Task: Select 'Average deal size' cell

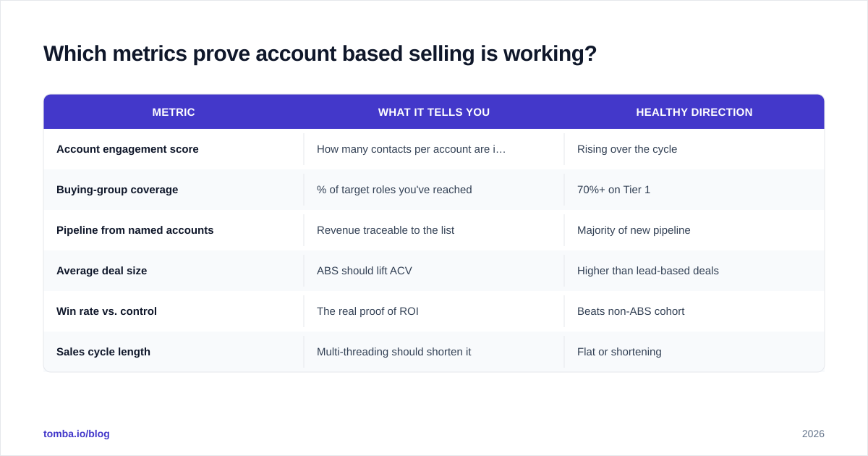Action: pyautogui.click(x=174, y=271)
